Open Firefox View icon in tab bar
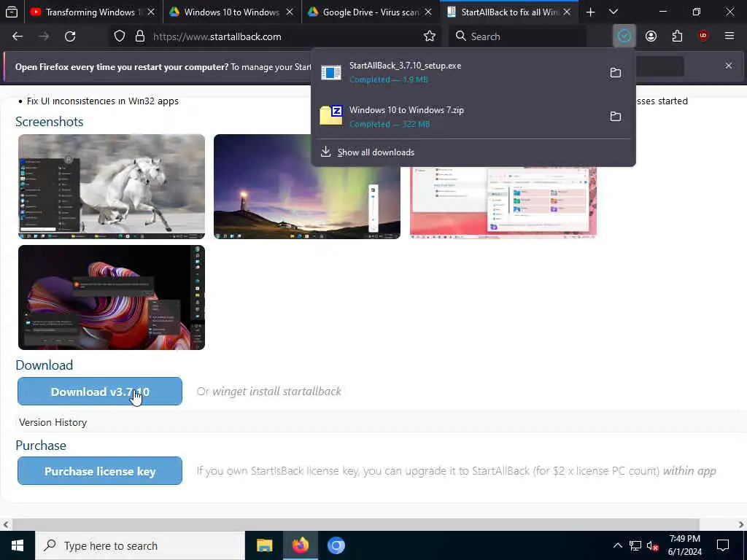The width and height of the screenshot is (747, 560). pos(12,12)
